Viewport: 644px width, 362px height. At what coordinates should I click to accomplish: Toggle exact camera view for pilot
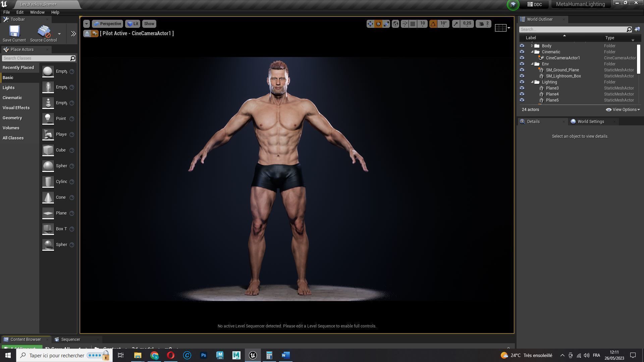coord(95,34)
